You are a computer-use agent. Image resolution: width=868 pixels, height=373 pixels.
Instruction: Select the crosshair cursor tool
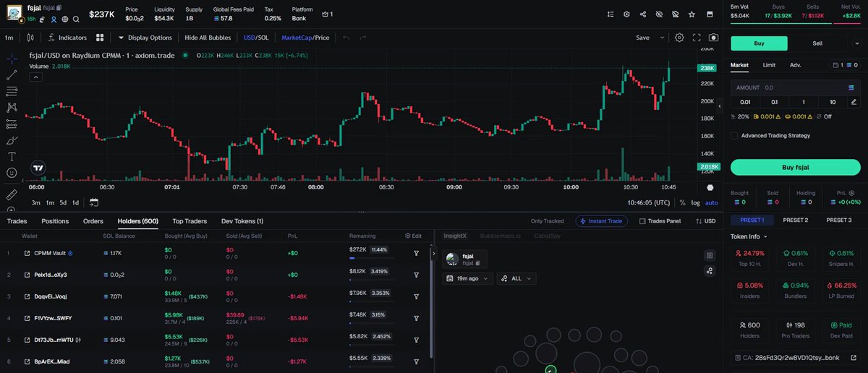12,59
